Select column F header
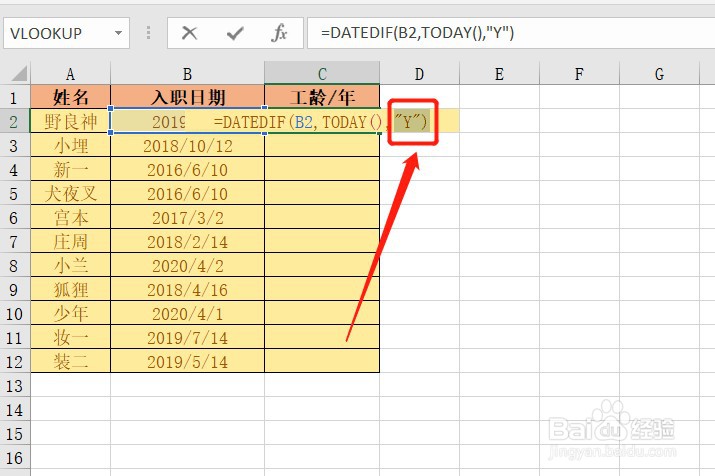Image resolution: width=715 pixels, height=476 pixels. coord(579,73)
